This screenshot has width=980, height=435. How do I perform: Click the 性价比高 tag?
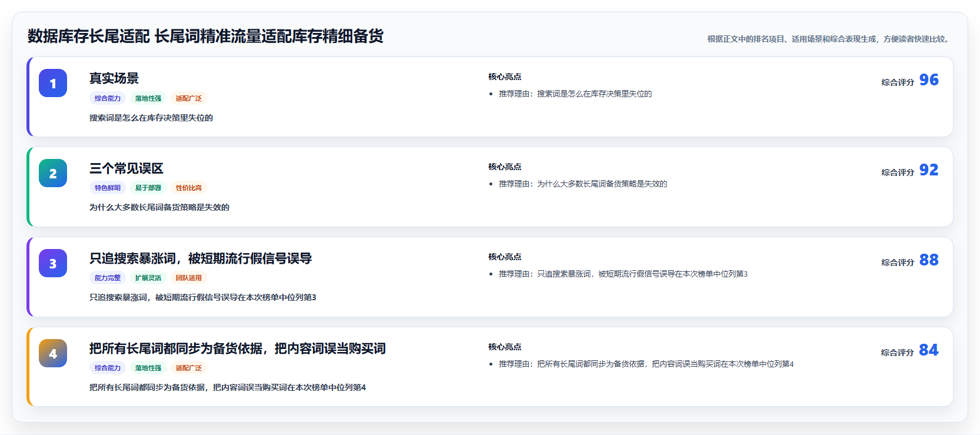click(x=189, y=188)
